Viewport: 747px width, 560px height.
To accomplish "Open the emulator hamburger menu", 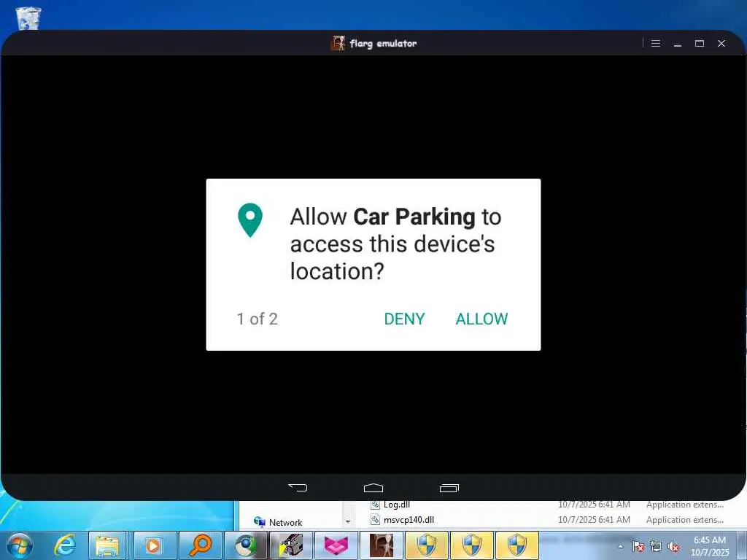I will point(656,43).
